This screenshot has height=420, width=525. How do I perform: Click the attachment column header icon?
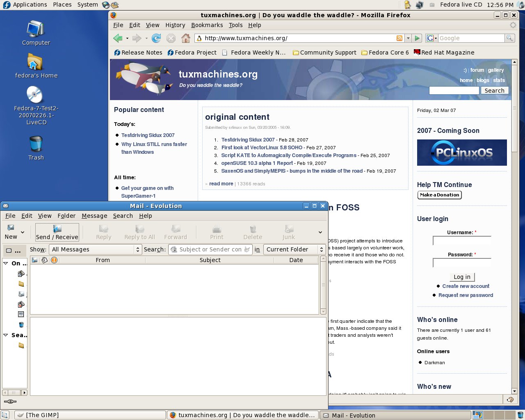[44, 260]
